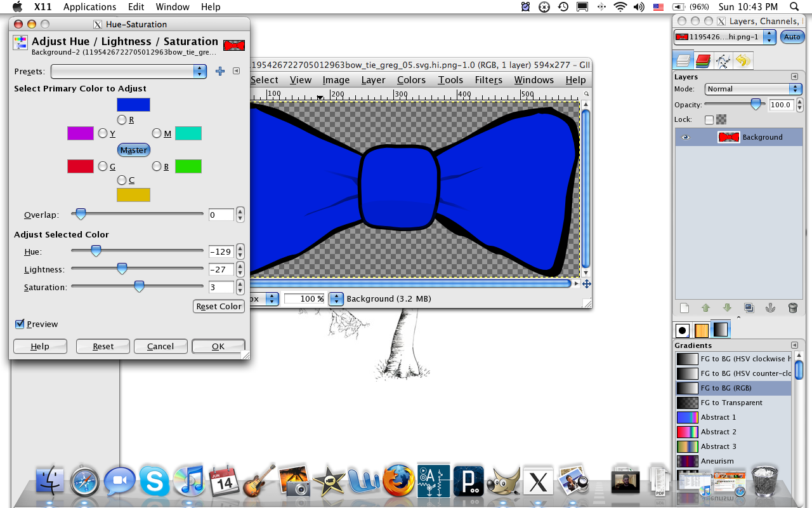Select the Y primary color radio button

pyautogui.click(x=103, y=133)
